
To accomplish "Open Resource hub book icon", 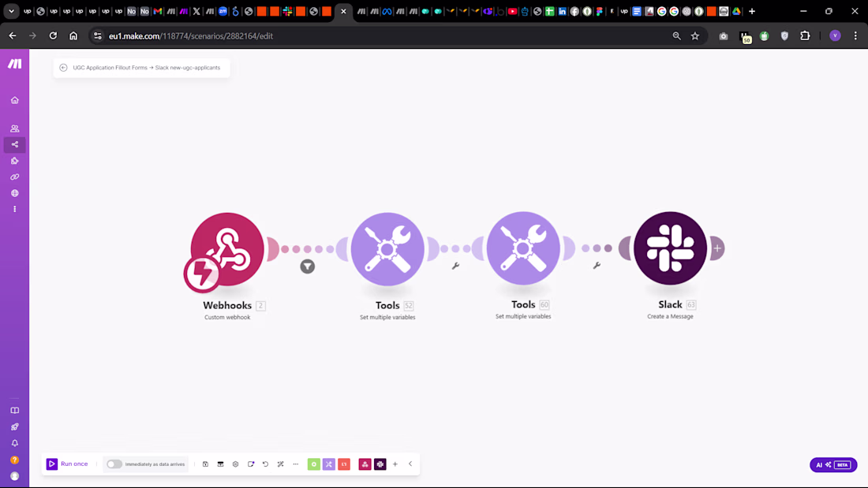I will [x=15, y=411].
